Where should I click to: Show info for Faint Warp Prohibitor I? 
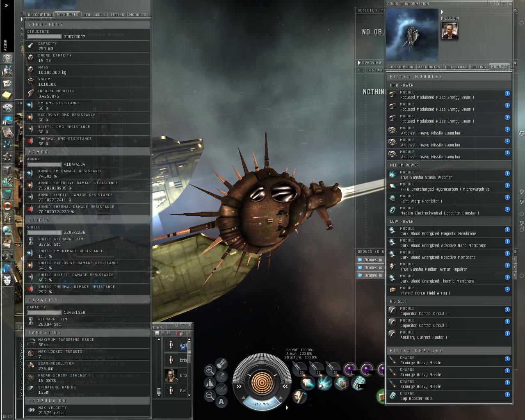click(507, 198)
